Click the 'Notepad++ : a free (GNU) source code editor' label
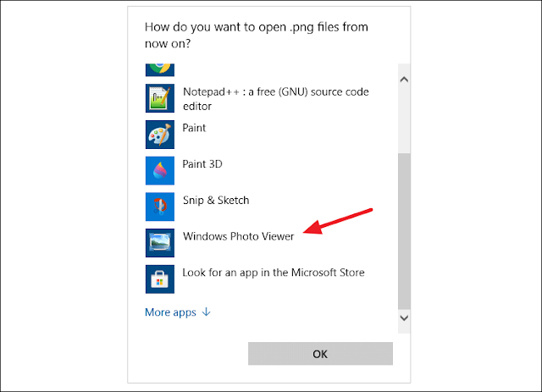 (276, 99)
